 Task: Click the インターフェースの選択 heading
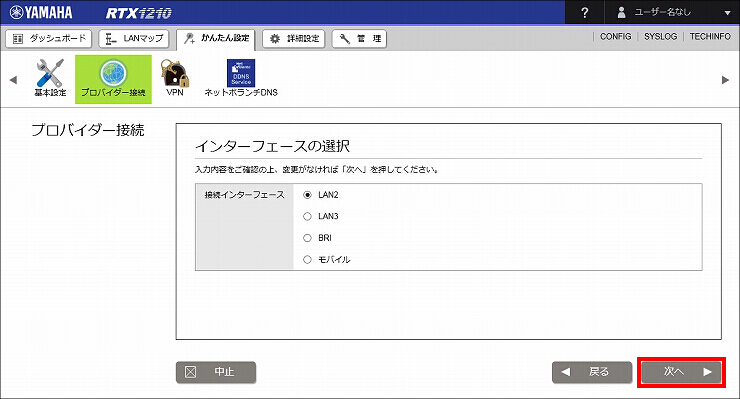[x=272, y=146]
